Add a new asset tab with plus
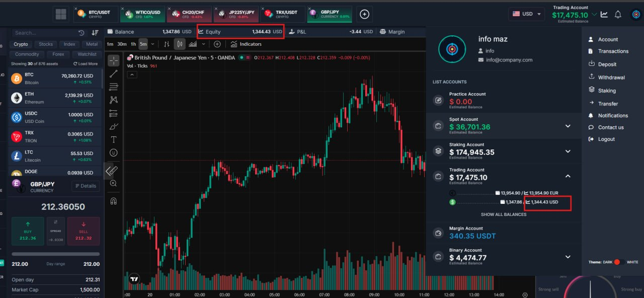The height and width of the screenshot is (298, 644). [365, 14]
